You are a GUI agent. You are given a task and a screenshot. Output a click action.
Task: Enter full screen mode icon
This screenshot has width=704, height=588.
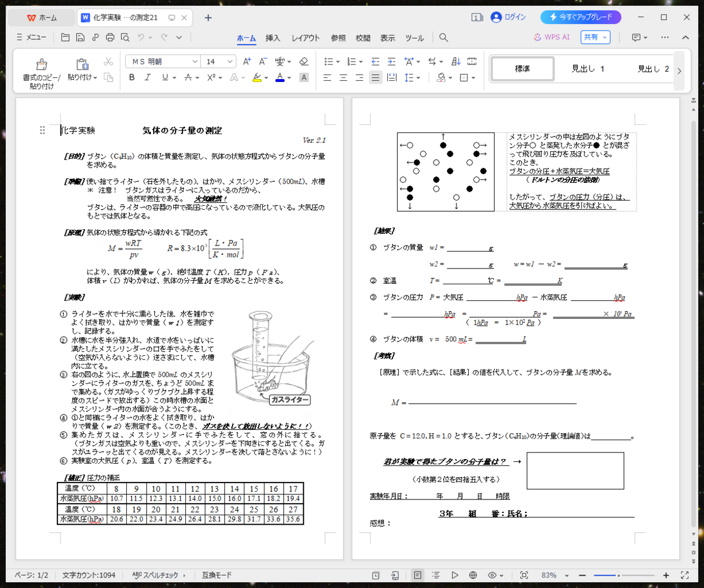point(684,575)
